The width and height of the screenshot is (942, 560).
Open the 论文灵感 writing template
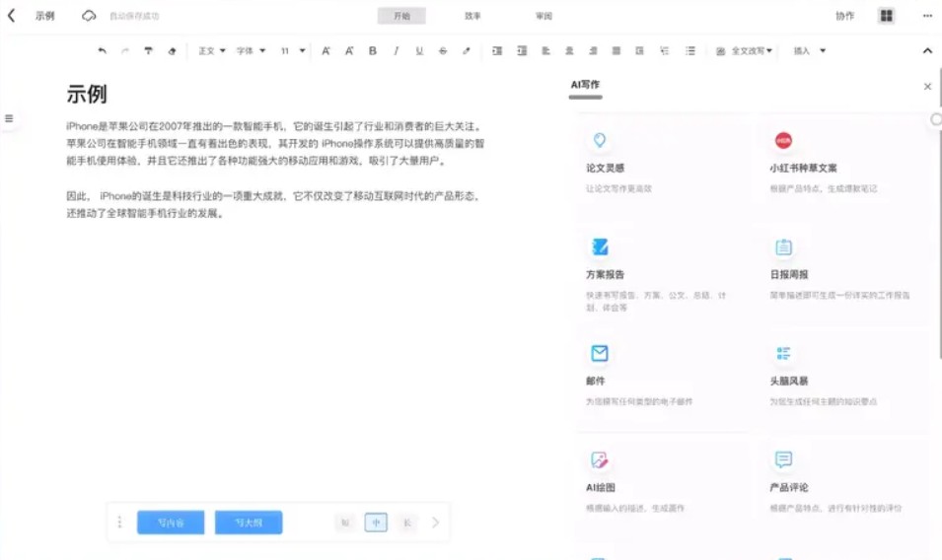664,164
